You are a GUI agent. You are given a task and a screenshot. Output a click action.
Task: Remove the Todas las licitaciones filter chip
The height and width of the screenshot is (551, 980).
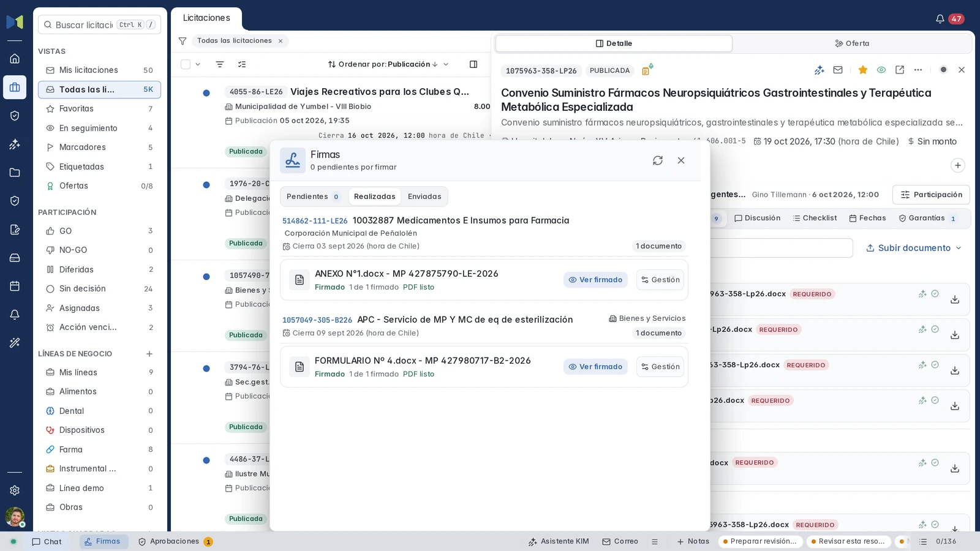click(281, 41)
